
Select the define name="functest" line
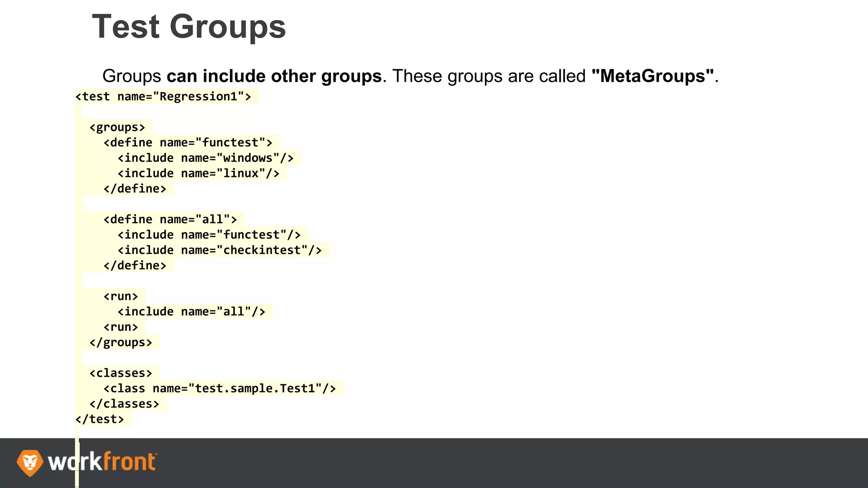[x=188, y=142]
